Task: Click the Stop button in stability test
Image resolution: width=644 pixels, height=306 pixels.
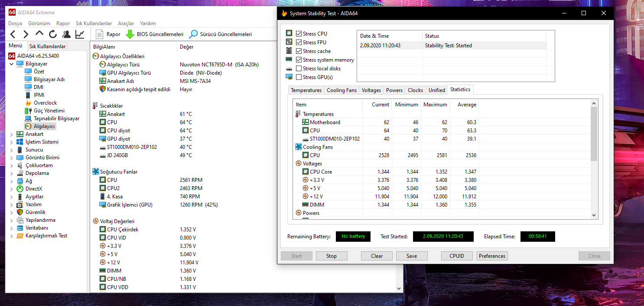Action: 332,256
